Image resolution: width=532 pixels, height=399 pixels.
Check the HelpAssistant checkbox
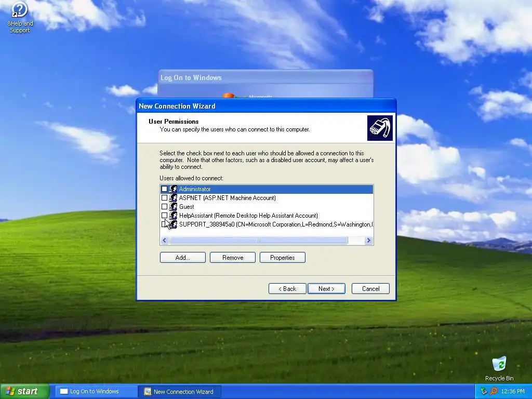tap(164, 216)
